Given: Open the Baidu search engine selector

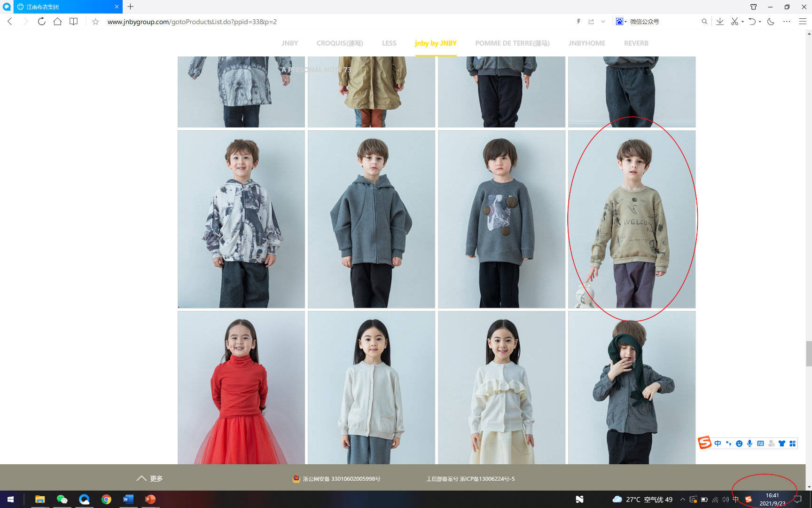Looking at the screenshot, I should pos(621,22).
